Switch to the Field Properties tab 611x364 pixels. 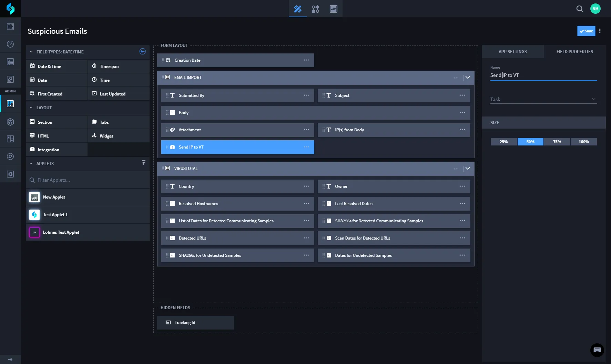coord(575,52)
